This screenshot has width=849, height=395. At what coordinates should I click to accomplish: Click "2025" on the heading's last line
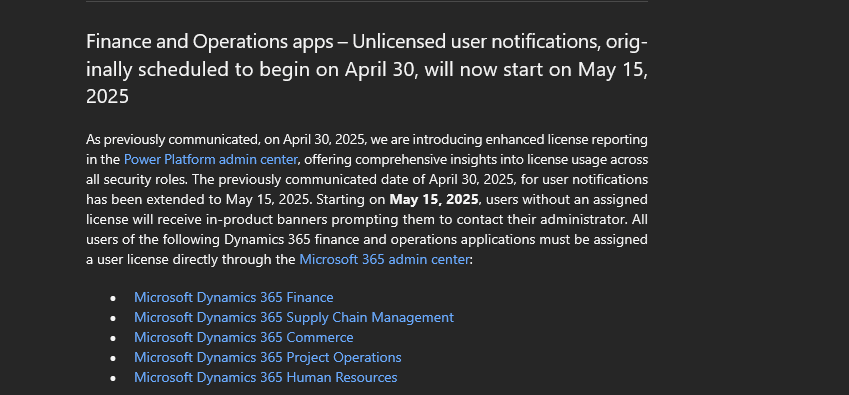(x=107, y=97)
